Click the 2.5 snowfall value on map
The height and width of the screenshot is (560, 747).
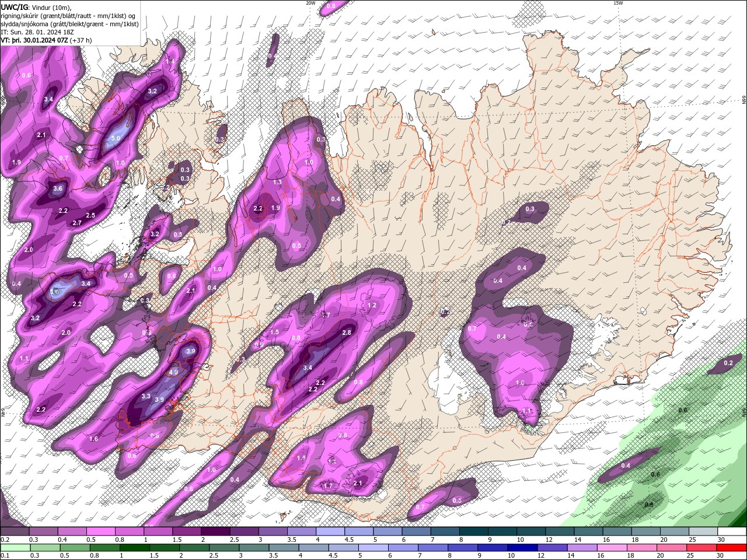pos(90,215)
